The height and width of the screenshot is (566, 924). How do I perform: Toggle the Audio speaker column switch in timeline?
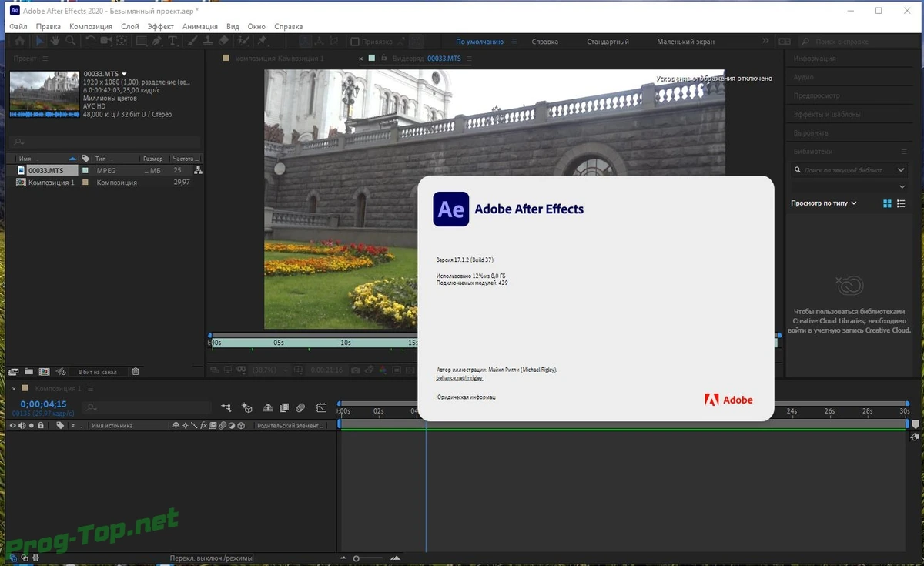(x=22, y=425)
